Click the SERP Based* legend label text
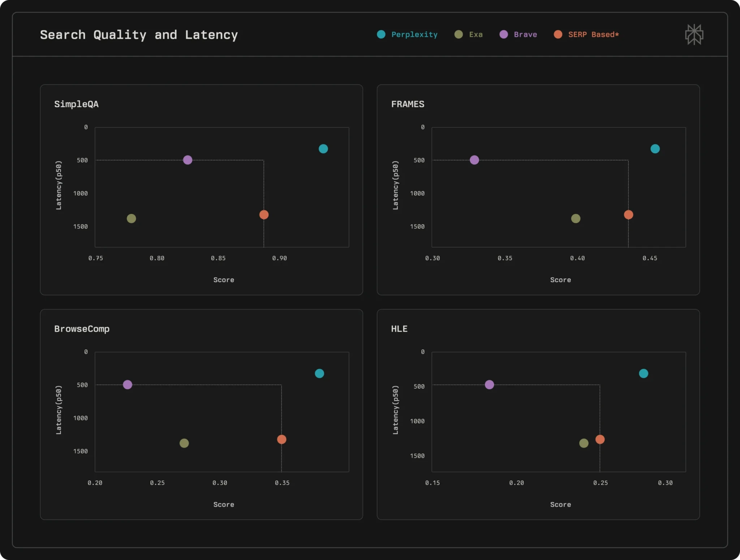 click(593, 34)
